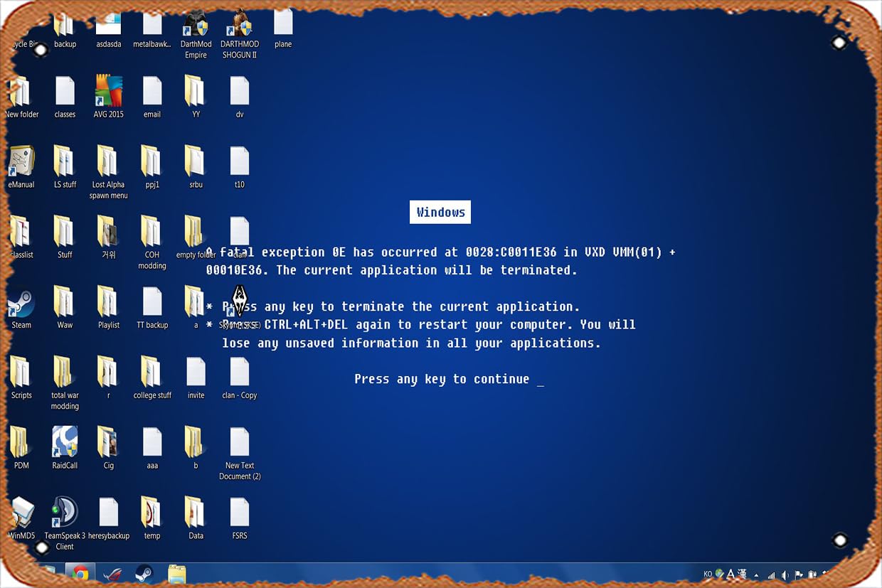The height and width of the screenshot is (588, 882).
Task: Select the TT backup file
Action: tap(152, 309)
